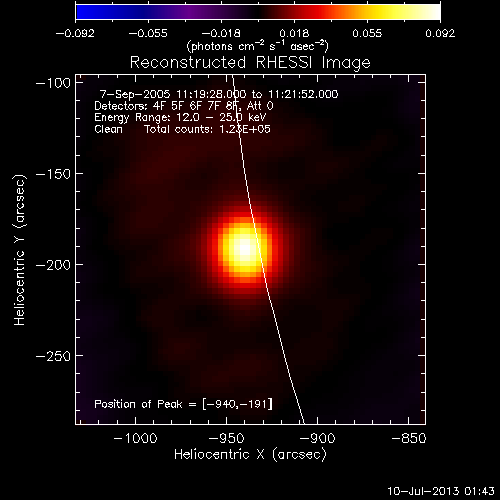Image resolution: width=500 pixels, height=500 pixels.
Task: Click the Y-axis tick label -250
Action: 53,356
